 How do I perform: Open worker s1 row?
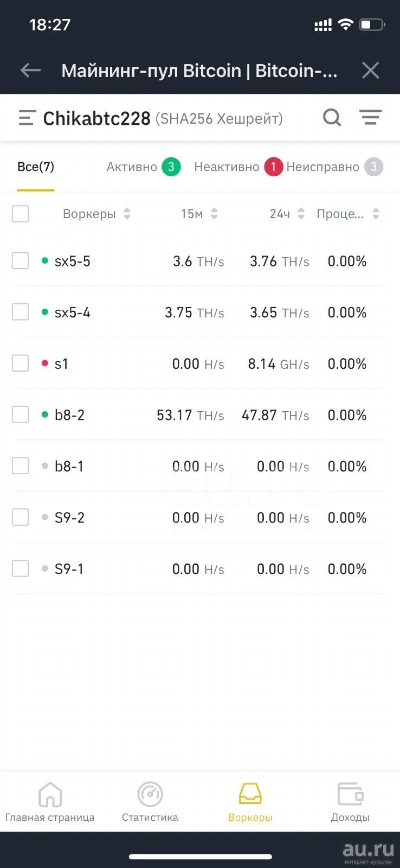(200, 363)
